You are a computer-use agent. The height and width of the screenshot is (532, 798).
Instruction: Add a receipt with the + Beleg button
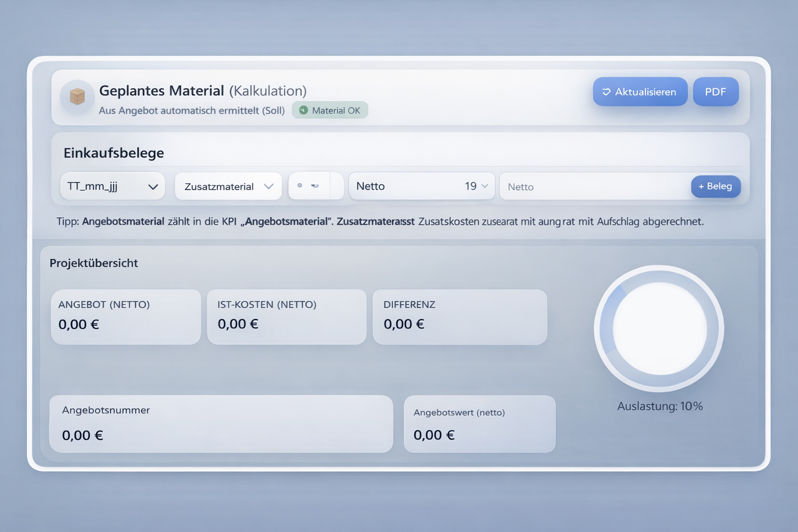[715, 187]
